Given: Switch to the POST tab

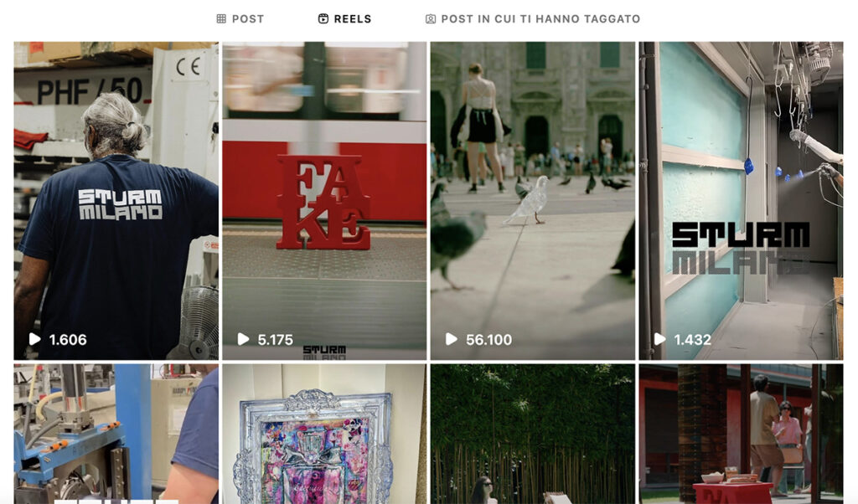Looking at the screenshot, I should pos(240,19).
